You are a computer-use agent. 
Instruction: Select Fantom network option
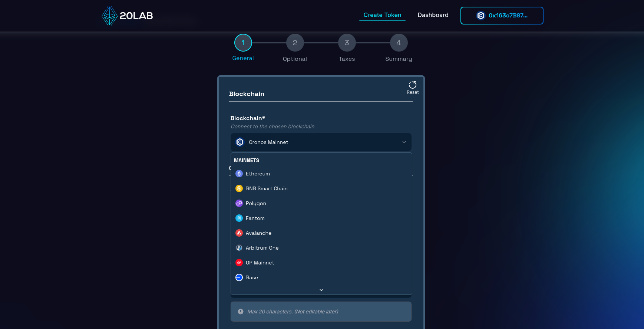(x=321, y=218)
